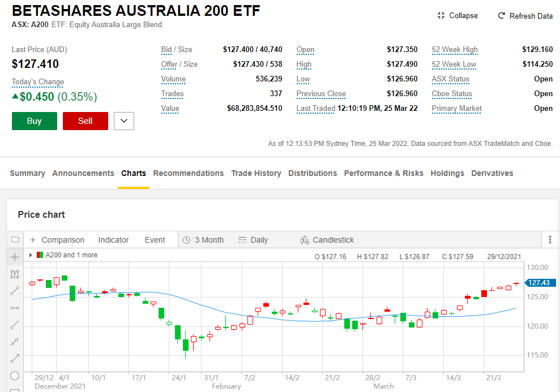
Task: Select the trend line tool
Action: 15,291
